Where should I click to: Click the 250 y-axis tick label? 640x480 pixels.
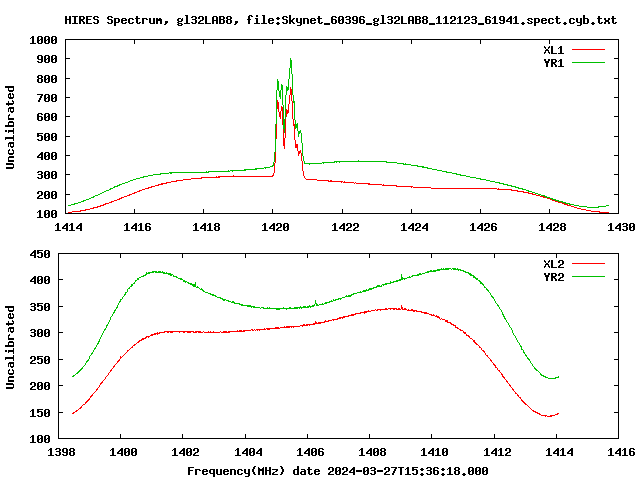(x=40, y=360)
